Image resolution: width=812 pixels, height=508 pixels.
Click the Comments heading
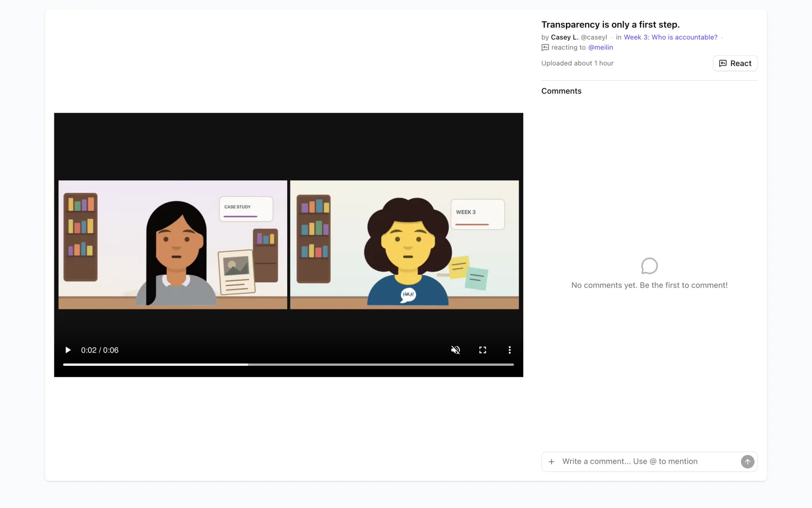pos(561,91)
